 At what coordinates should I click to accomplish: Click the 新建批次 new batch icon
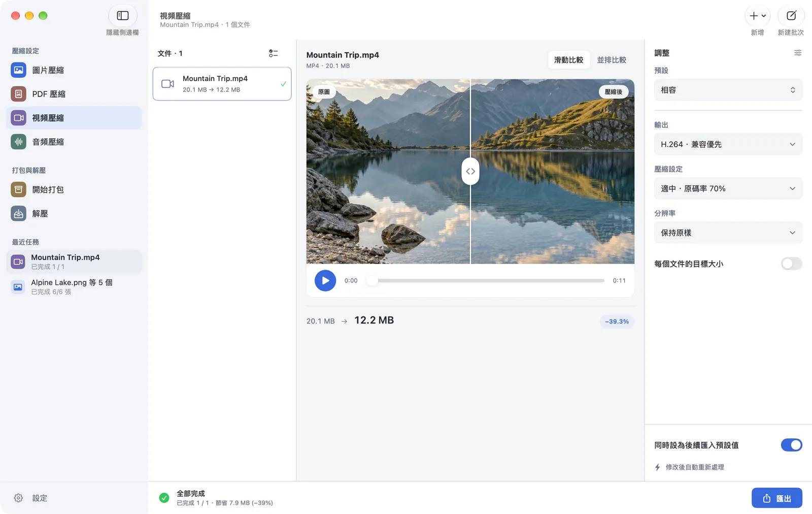click(x=791, y=16)
